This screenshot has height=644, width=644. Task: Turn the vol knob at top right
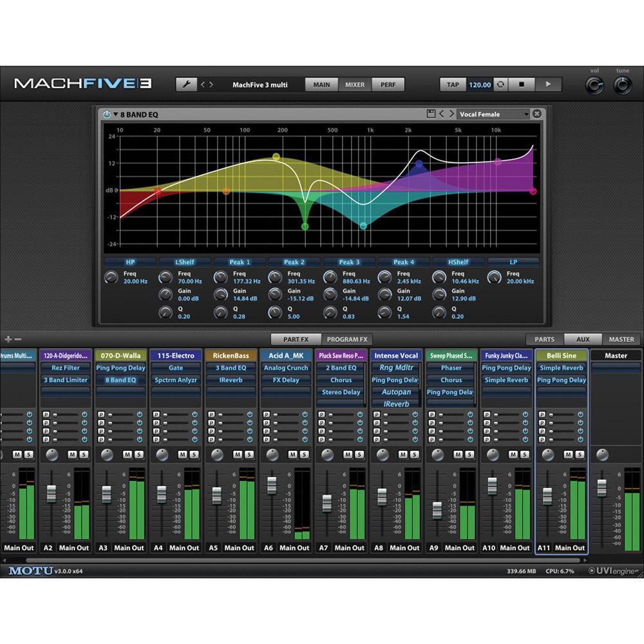[x=594, y=84]
